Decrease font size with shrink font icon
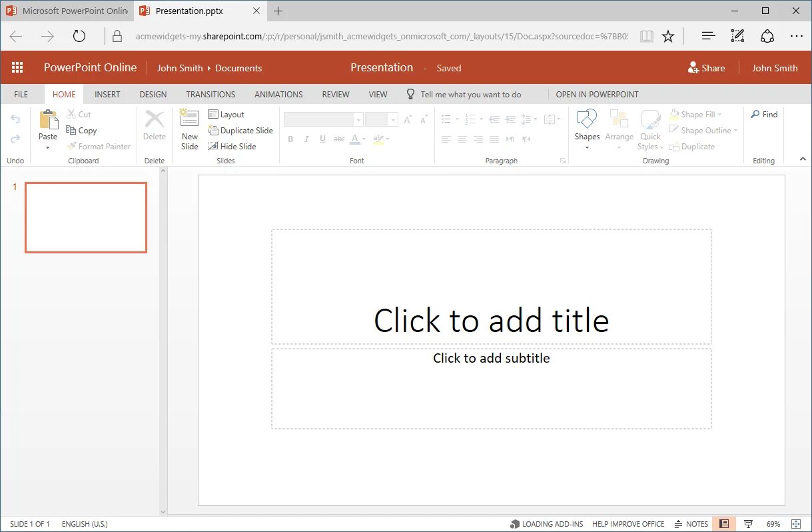The width and height of the screenshot is (812, 532). [x=423, y=120]
